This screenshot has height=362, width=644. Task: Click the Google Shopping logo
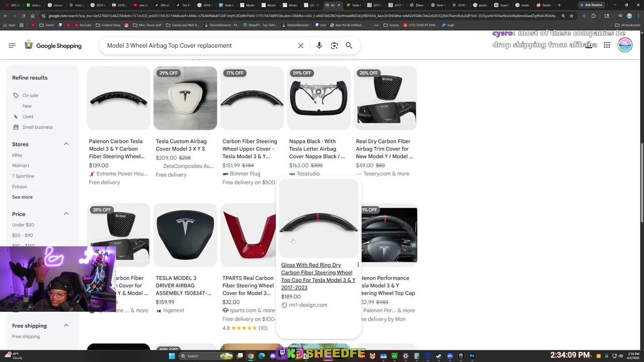(x=53, y=45)
